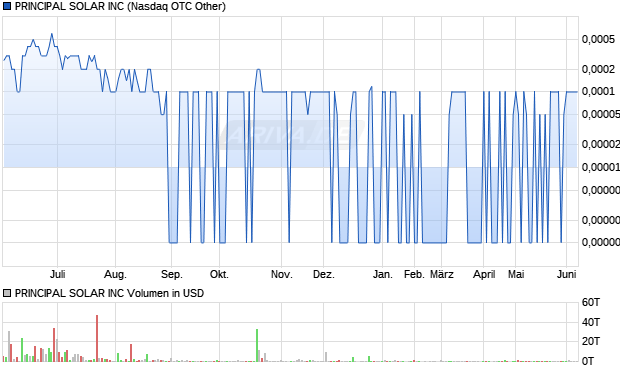Select the Mai month label
Image resolution: width=620 pixels, height=371 pixels.
click(516, 274)
